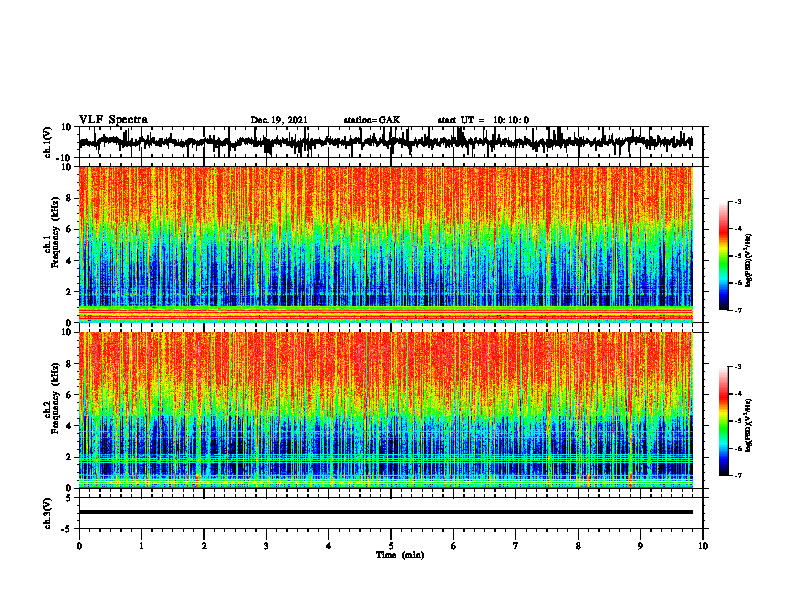This screenshot has width=792, height=612.
Task: Click the ch.1 color bar PSD unit label
Action: click(x=749, y=260)
